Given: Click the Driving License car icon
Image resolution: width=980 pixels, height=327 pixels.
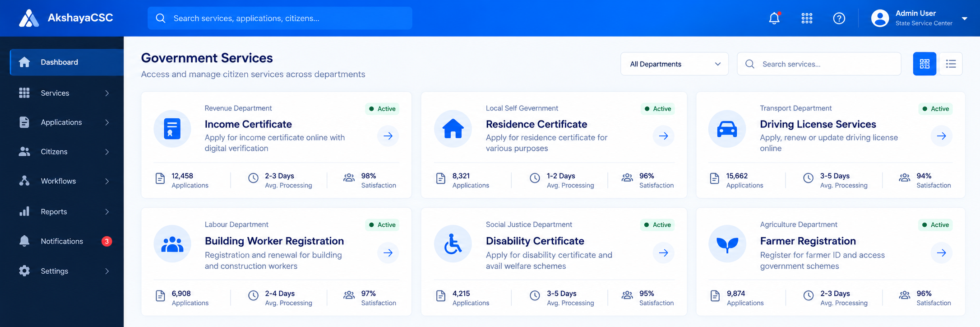Looking at the screenshot, I should point(727,129).
